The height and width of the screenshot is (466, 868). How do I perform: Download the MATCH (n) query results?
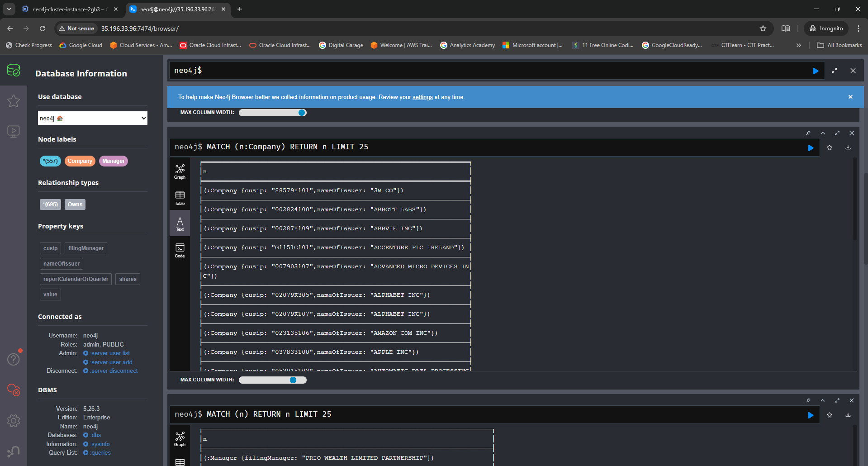[x=848, y=415]
